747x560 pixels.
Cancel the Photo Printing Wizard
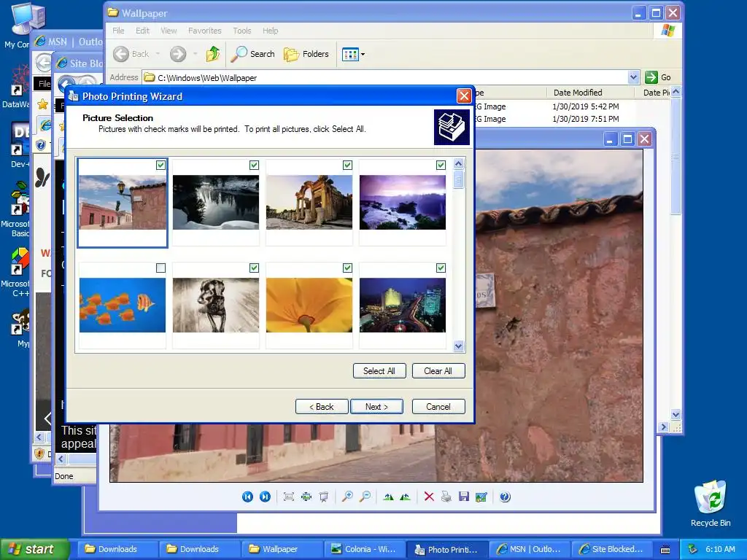[x=438, y=407]
